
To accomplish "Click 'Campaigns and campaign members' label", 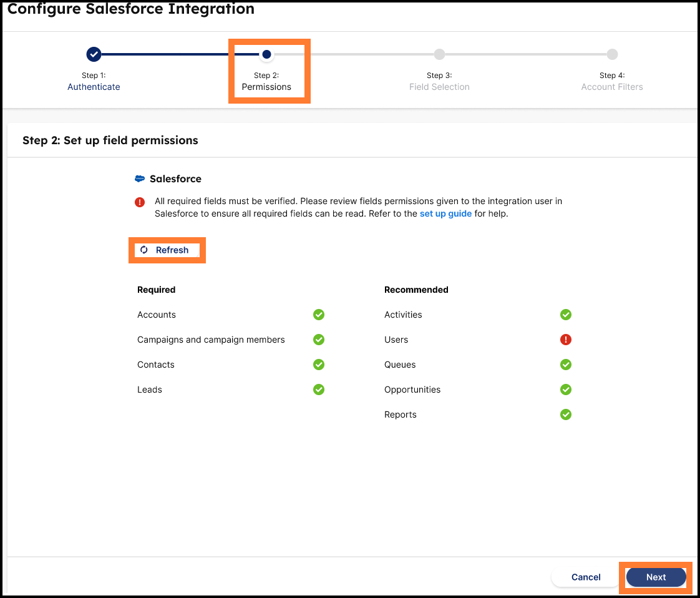I will coord(211,340).
